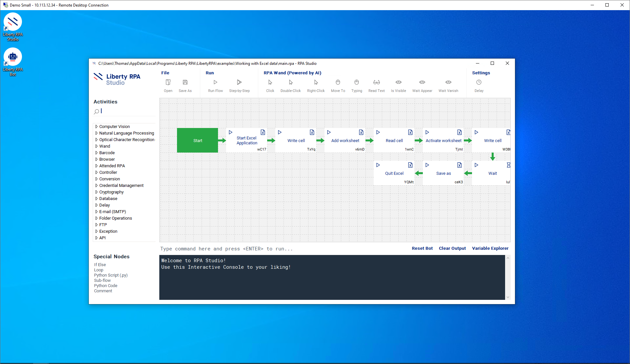Open the Delay settings clock icon
630x364 pixels.
pyautogui.click(x=479, y=82)
